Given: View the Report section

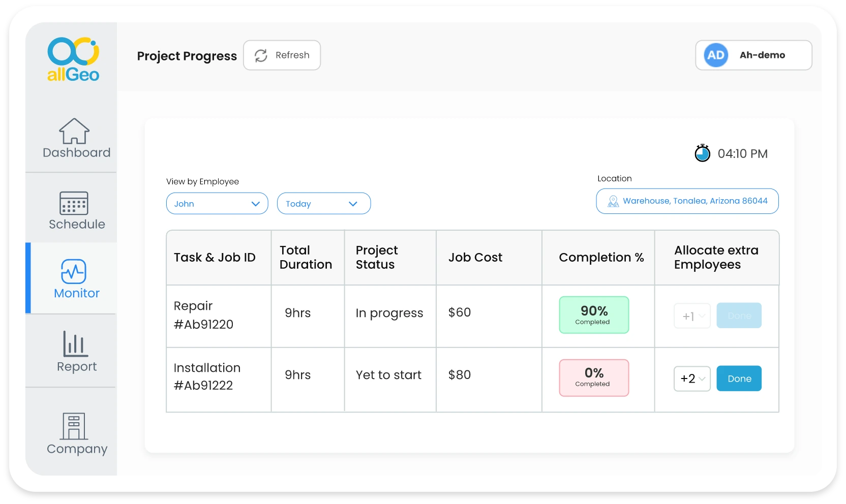Looking at the screenshot, I should pyautogui.click(x=75, y=352).
